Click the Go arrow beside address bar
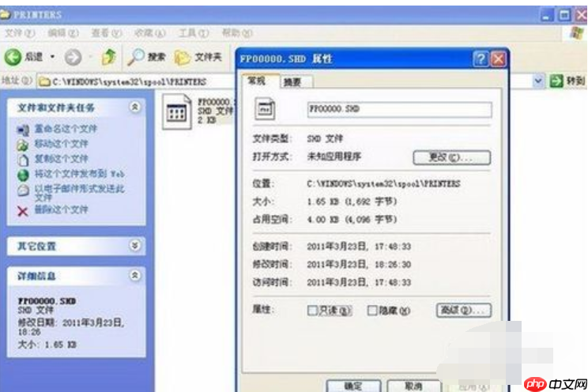This screenshot has width=588, height=392. click(556, 81)
